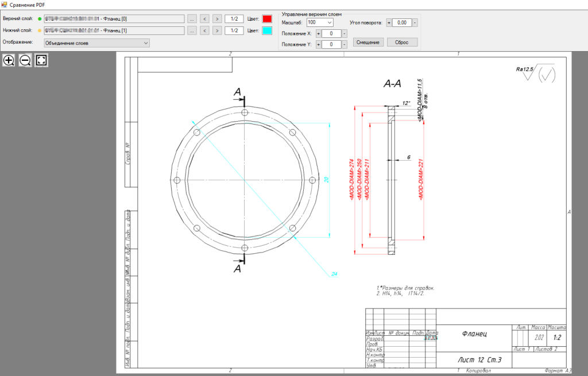Open the cyan lower layer color swatch
This screenshot has width=588, height=376.
[267, 30]
